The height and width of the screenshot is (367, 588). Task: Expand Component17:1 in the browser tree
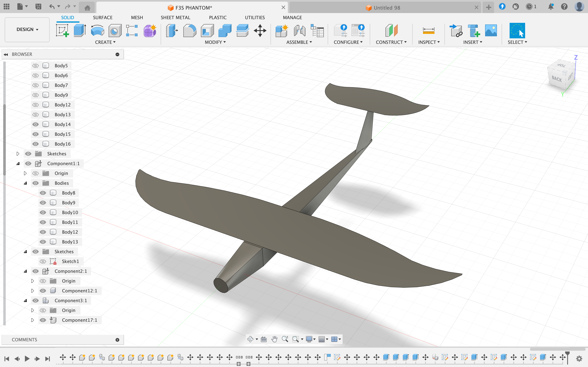(33, 320)
